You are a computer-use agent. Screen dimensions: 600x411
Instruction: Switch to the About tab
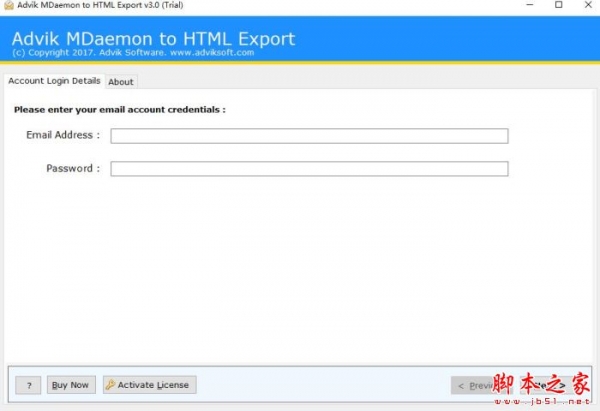point(121,82)
